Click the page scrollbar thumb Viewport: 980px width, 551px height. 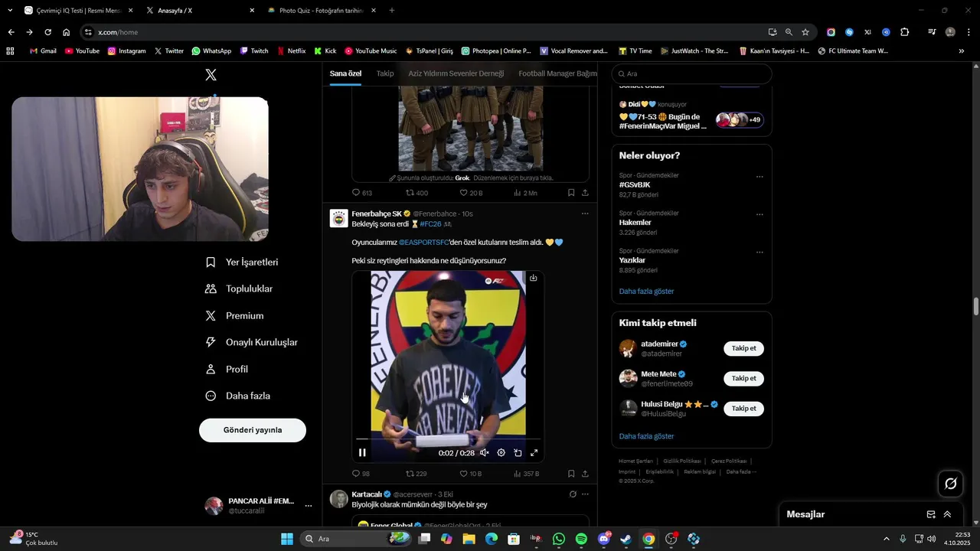[976, 306]
